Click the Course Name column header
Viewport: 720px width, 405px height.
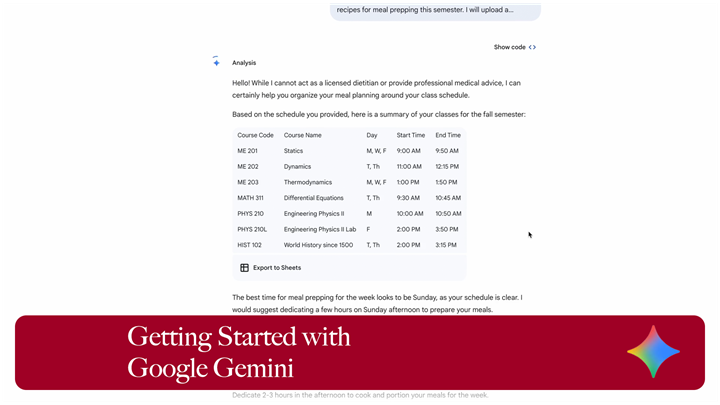(303, 135)
